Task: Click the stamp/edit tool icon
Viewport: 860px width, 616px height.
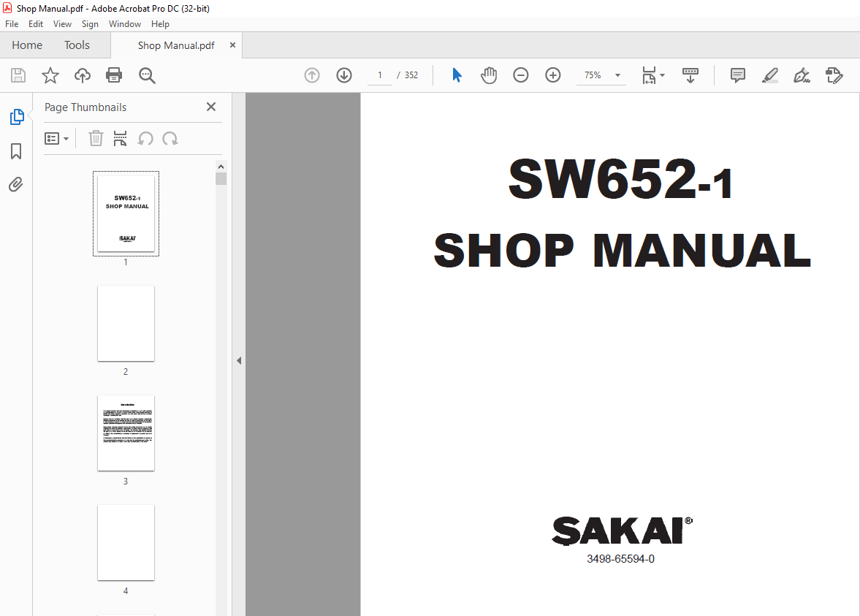Action: (x=834, y=75)
